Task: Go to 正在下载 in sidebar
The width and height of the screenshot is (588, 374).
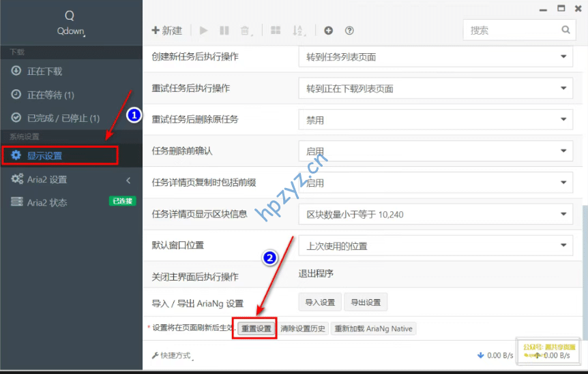Action: [x=44, y=72]
